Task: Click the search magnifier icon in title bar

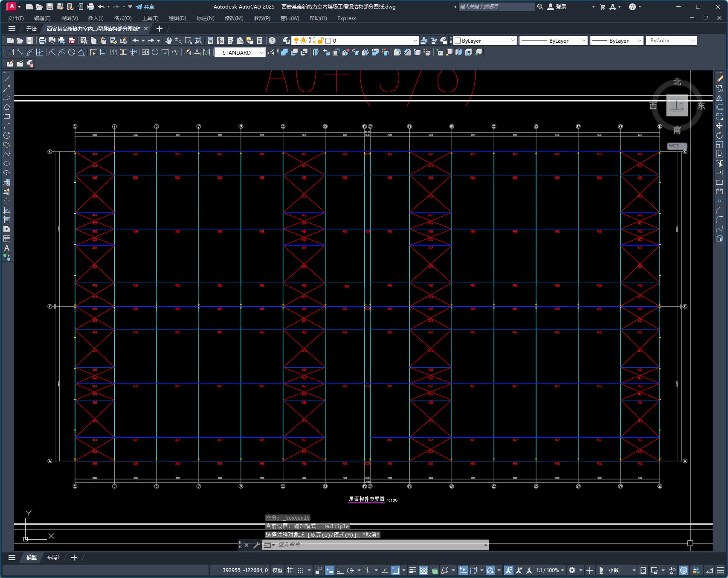Action: [x=540, y=7]
